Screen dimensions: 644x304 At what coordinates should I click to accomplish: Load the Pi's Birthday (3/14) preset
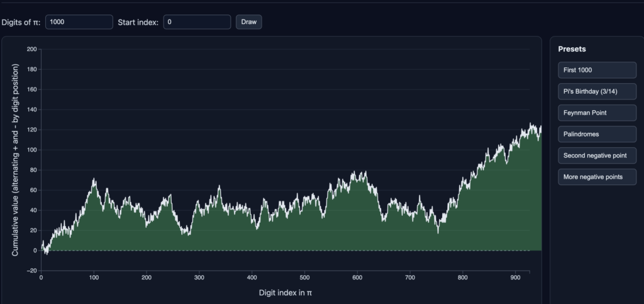597,91
